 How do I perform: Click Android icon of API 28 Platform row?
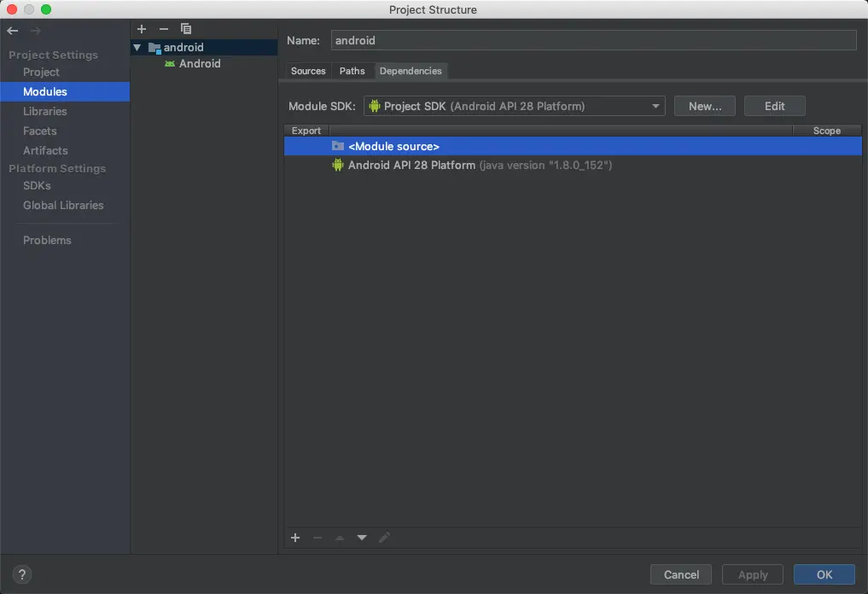point(338,165)
